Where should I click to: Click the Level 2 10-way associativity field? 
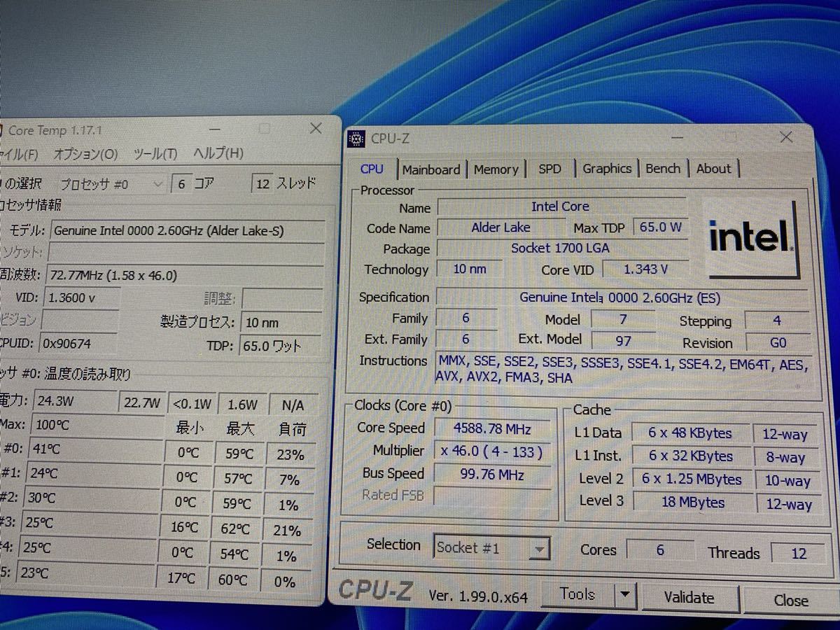(x=786, y=481)
